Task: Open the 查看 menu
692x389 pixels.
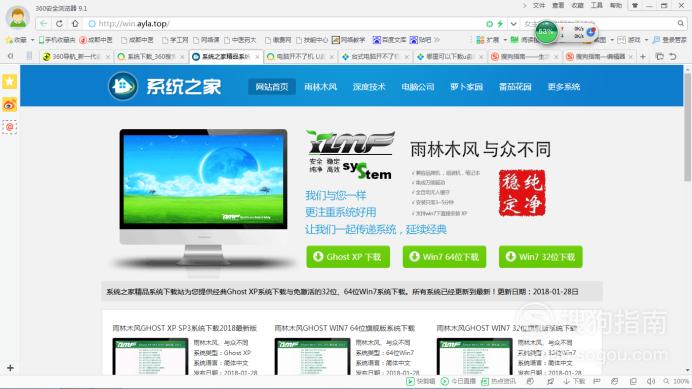Action: coord(558,5)
